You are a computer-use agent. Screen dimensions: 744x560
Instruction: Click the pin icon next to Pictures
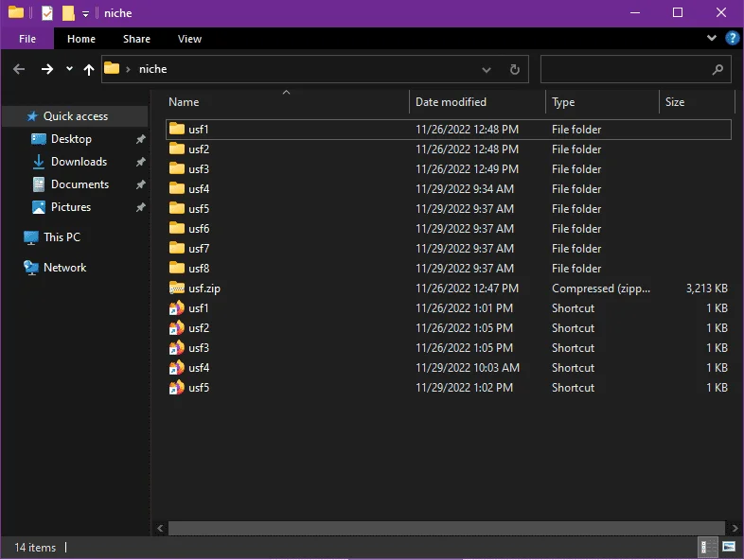click(x=140, y=208)
